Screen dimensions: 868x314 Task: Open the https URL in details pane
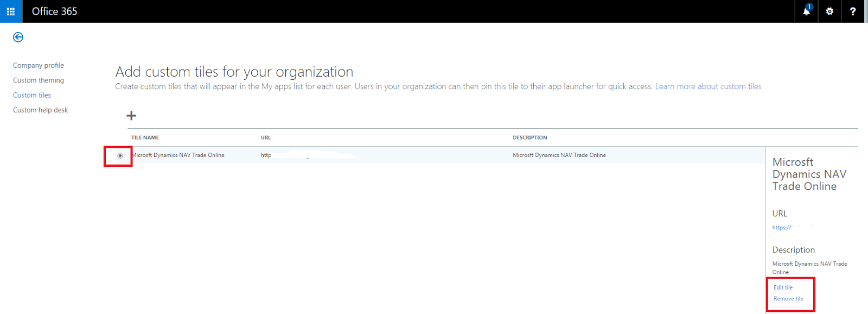(782, 228)
